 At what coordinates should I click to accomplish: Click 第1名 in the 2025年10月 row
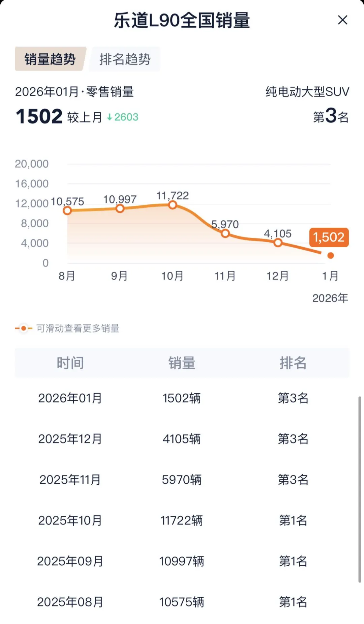293,520
